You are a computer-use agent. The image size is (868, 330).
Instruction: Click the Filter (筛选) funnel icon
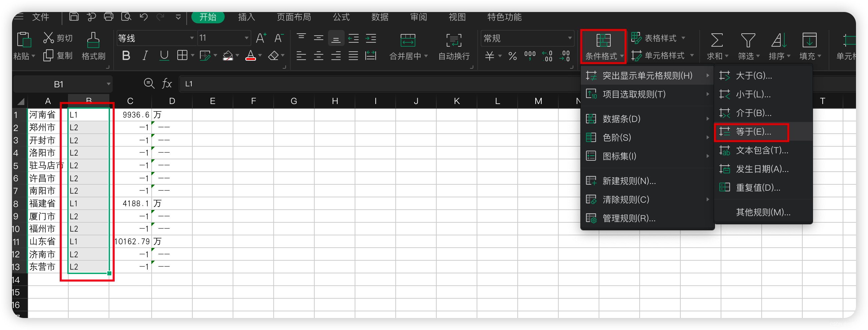[748, 40]
